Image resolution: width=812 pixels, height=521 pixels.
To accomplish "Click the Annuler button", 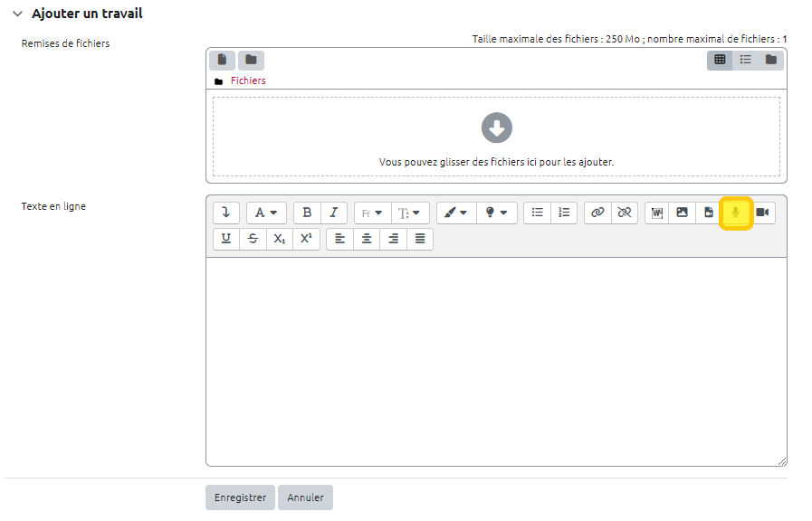I will (x=305, y=497).
